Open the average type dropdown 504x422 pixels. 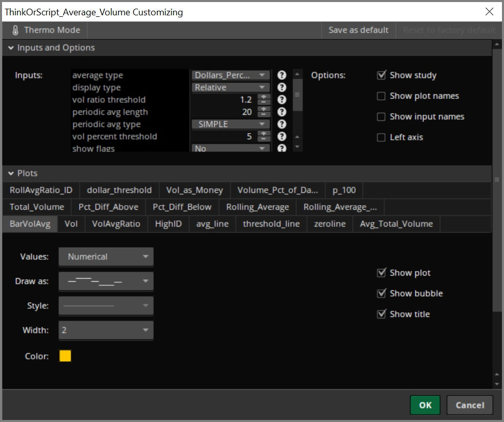pos(231,75)
